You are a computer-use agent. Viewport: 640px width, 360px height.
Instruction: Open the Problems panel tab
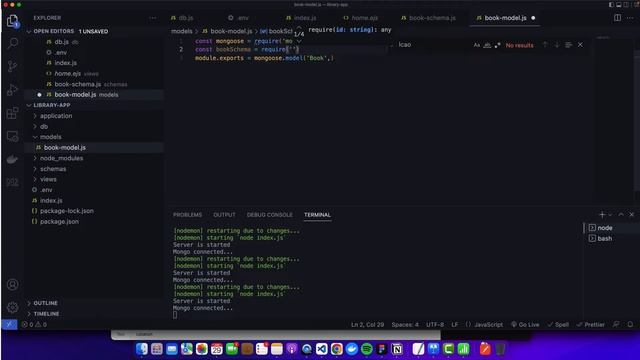tap(187, 215)
